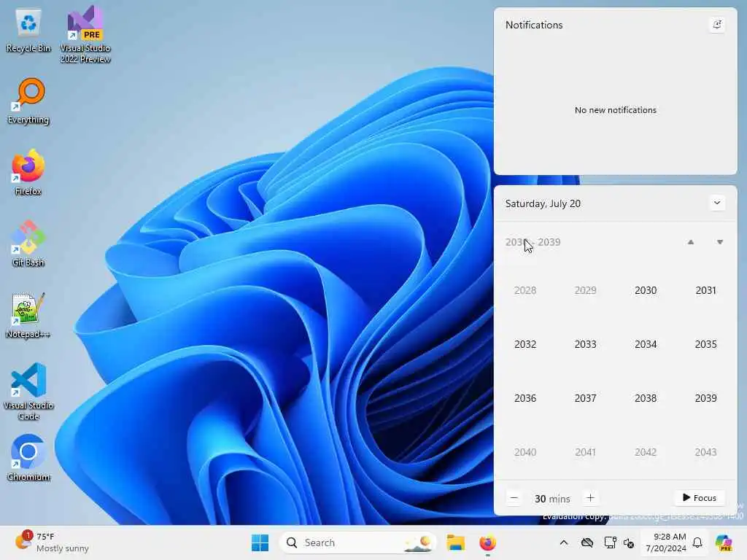The width and height of the screenshot is (747, 560).
Task: Select the Firefox desktop shortcut
Action: point(28,173)
